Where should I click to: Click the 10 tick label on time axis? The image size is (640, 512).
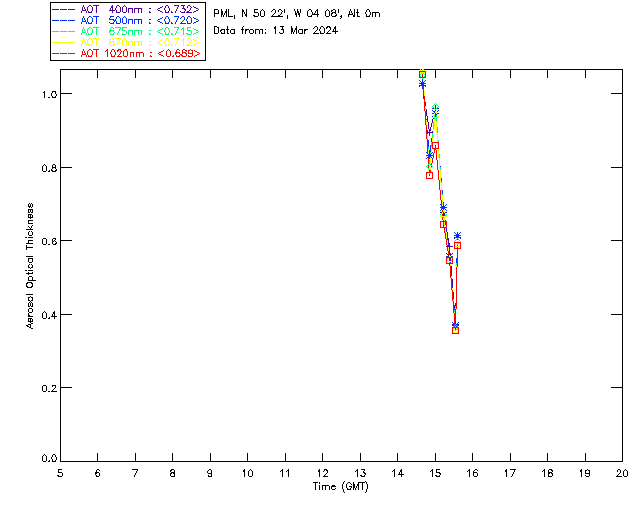coord(247,473)
